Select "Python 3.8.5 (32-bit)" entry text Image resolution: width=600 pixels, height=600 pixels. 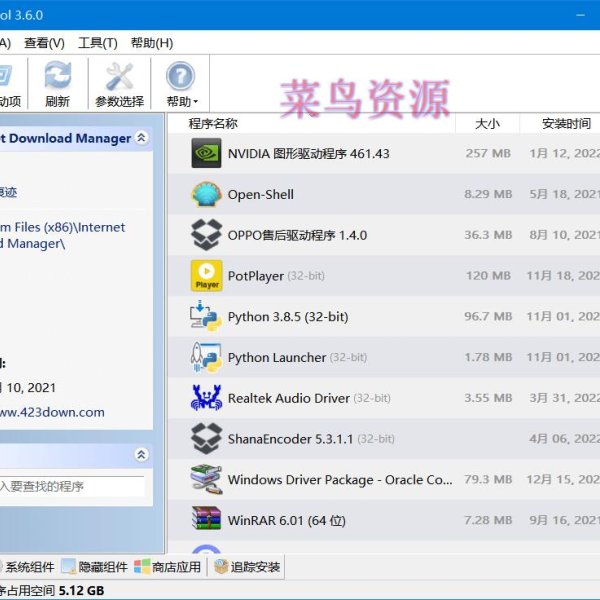pos(288,317)
